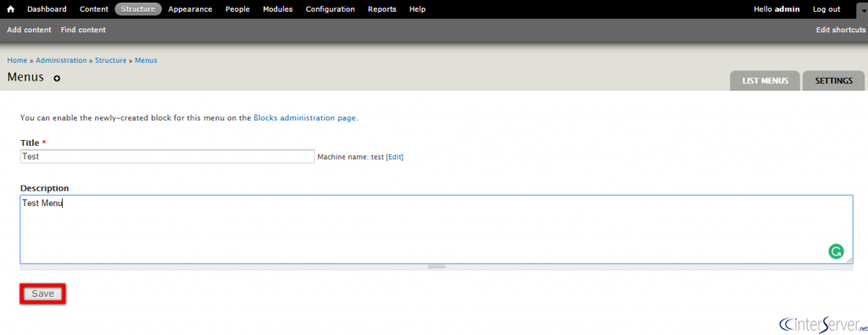The image size is (868, 335).
Task: Go to Menus in the breadcrumb
Action: click(146, 60)
